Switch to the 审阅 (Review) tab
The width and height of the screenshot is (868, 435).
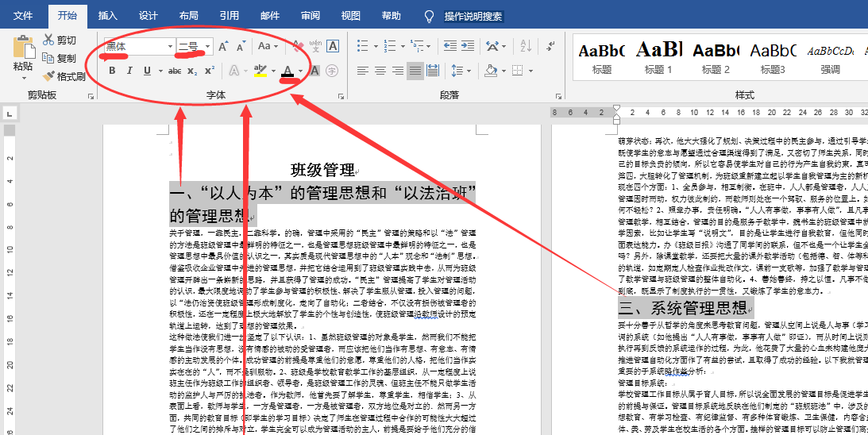310,16
